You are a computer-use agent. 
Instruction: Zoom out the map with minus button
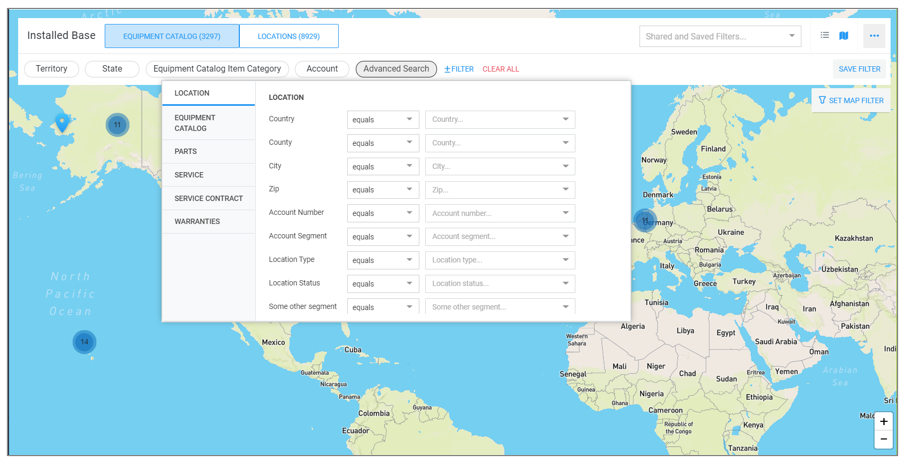click(883, 440)
